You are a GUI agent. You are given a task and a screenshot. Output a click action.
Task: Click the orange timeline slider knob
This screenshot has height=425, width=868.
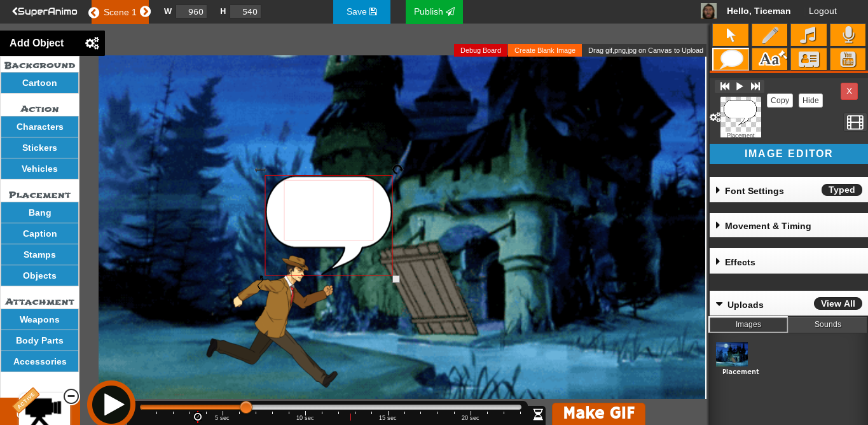point(246,407)
